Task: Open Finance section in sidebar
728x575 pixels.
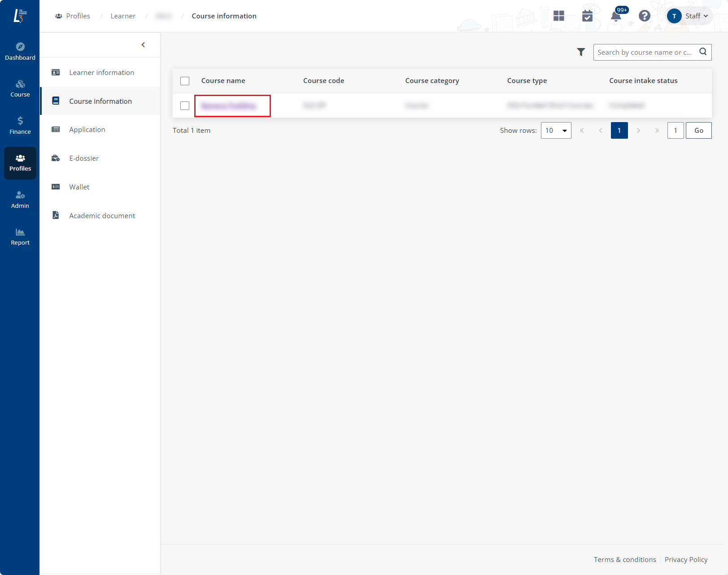Action: (x=20, y=126)
